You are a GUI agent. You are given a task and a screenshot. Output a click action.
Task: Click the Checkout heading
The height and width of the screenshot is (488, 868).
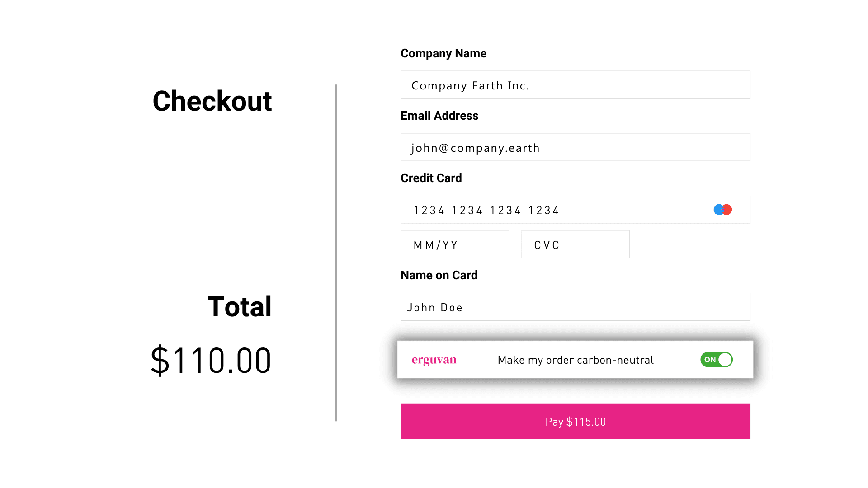pos(212,101)
